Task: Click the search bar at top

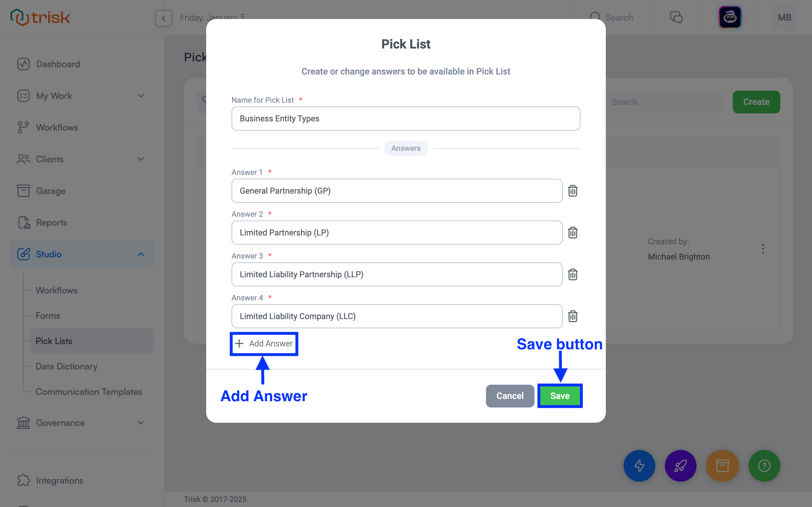Action: click(618, 17)
